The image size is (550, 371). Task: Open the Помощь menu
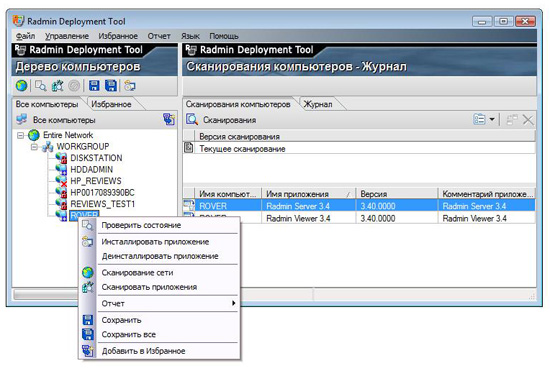click(x=224, y=36)
